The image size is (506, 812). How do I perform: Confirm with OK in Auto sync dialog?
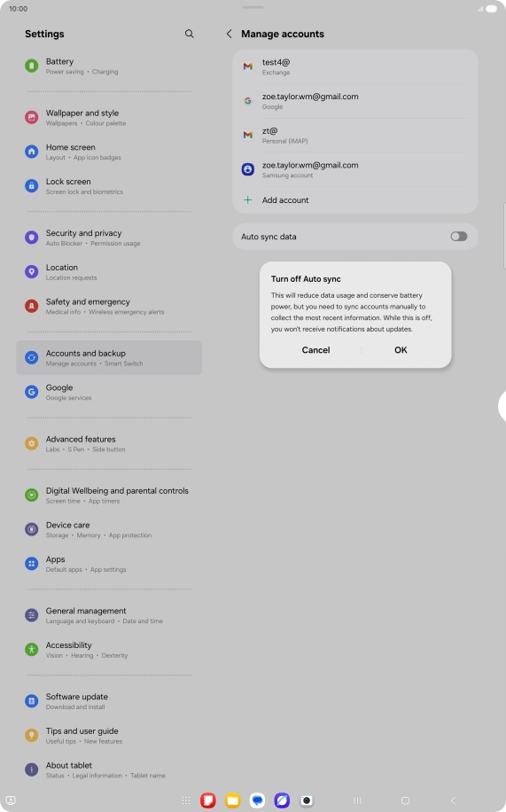(401, 350)
